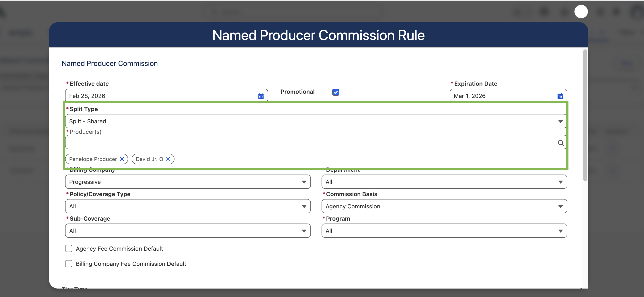Click the white circle icon in top bar
The image size is (644, 297).
click(581, 12)
